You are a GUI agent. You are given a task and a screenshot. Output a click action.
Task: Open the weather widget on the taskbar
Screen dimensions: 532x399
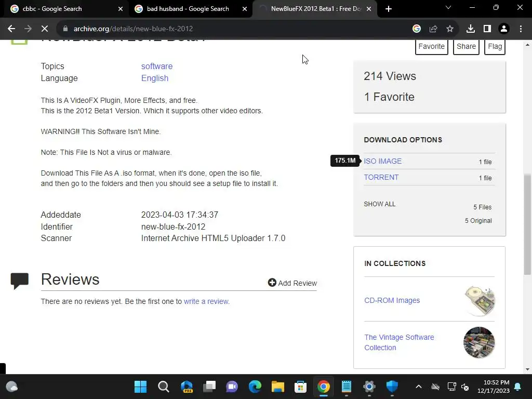[12, 387]
